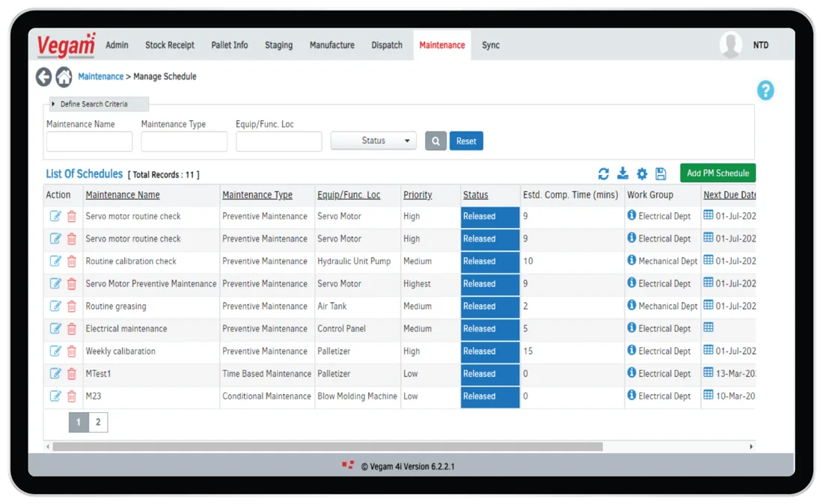Edit the Electrical maintenance schedule

(55, 329)
